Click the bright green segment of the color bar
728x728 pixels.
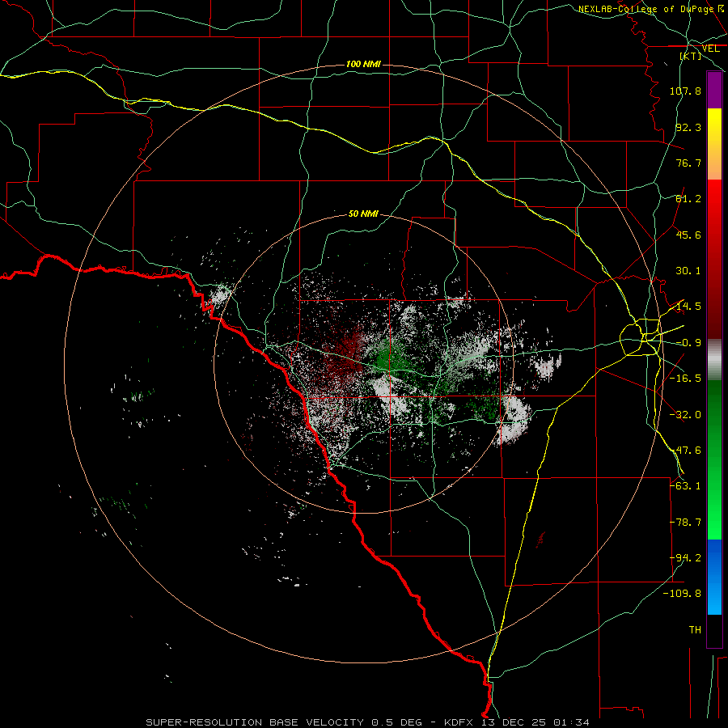click(x=714, y=459)
